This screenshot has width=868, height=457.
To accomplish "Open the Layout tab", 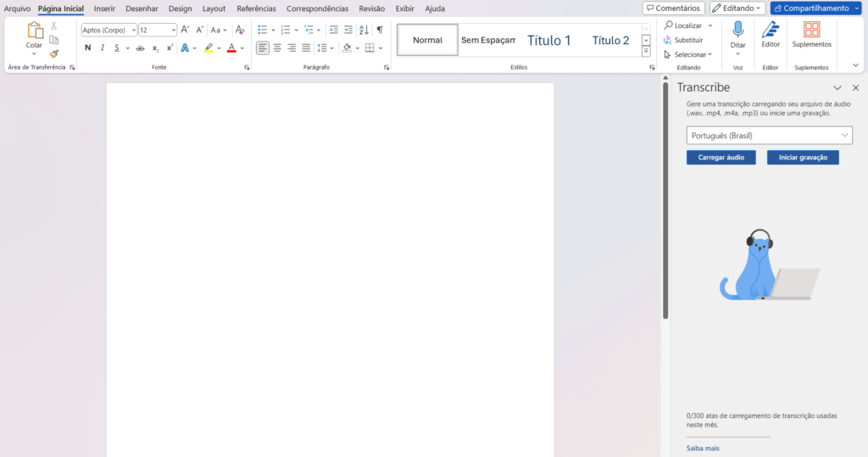I will [214, 8].
